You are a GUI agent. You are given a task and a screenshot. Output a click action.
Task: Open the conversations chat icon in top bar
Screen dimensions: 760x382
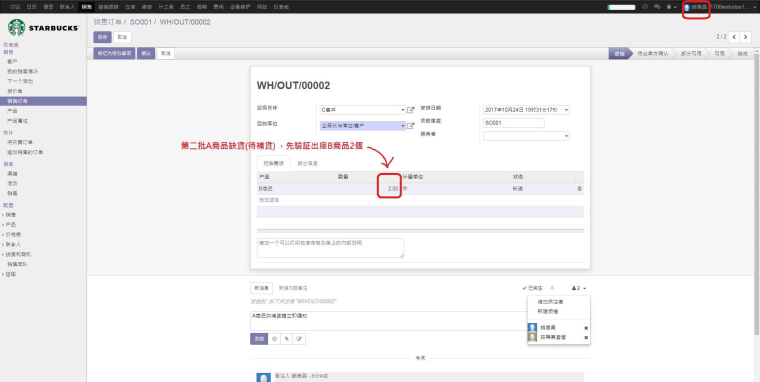[657, 7]
